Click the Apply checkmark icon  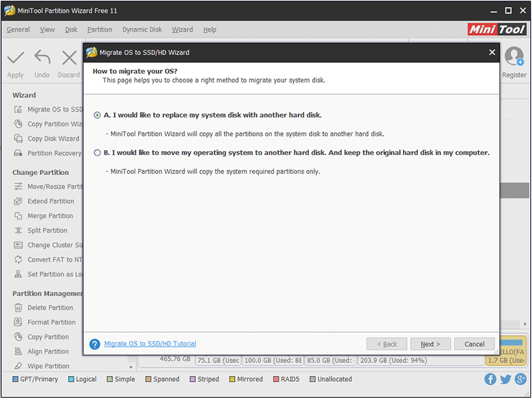(16, 58)
